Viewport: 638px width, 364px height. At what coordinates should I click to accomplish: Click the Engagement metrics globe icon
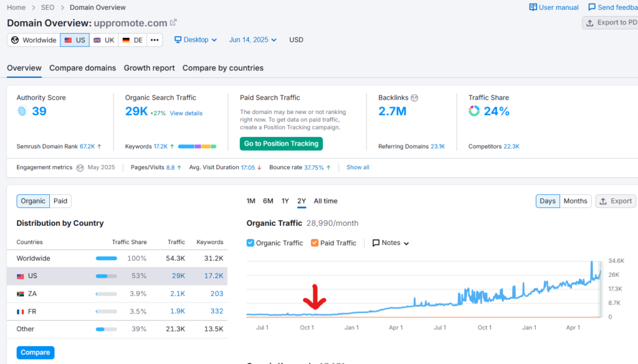[80, 167]
